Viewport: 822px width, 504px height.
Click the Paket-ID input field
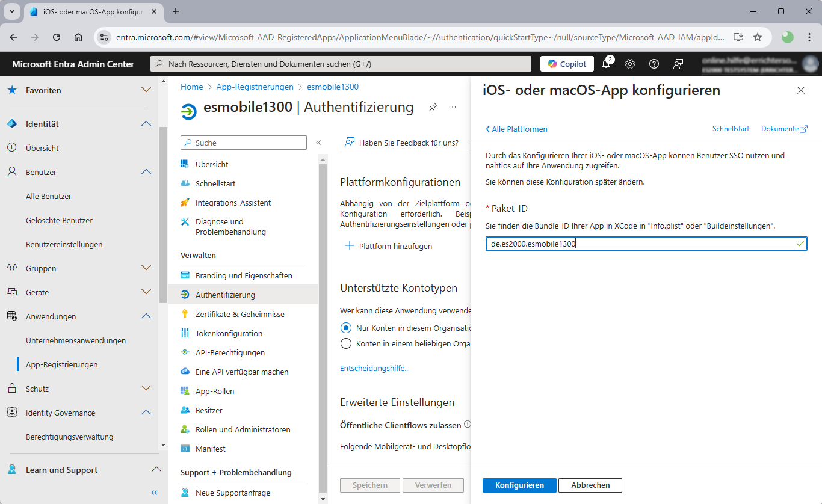coord(646,244)
